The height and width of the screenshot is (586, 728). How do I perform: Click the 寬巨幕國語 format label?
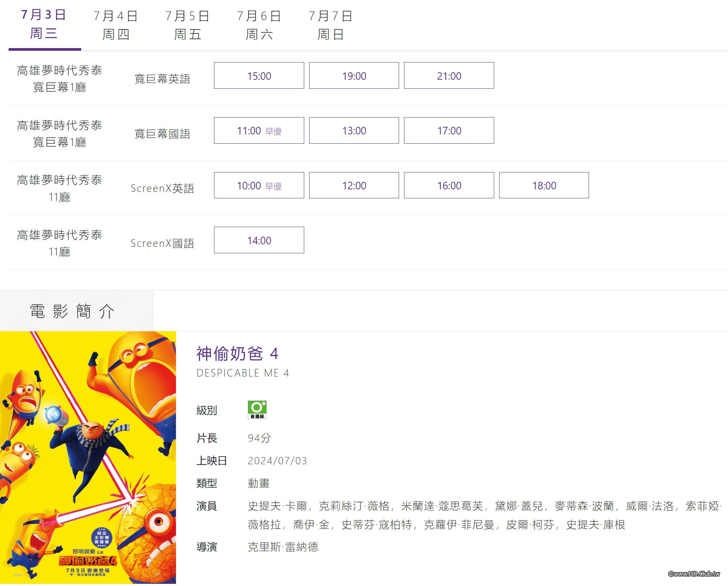(162, 134)
